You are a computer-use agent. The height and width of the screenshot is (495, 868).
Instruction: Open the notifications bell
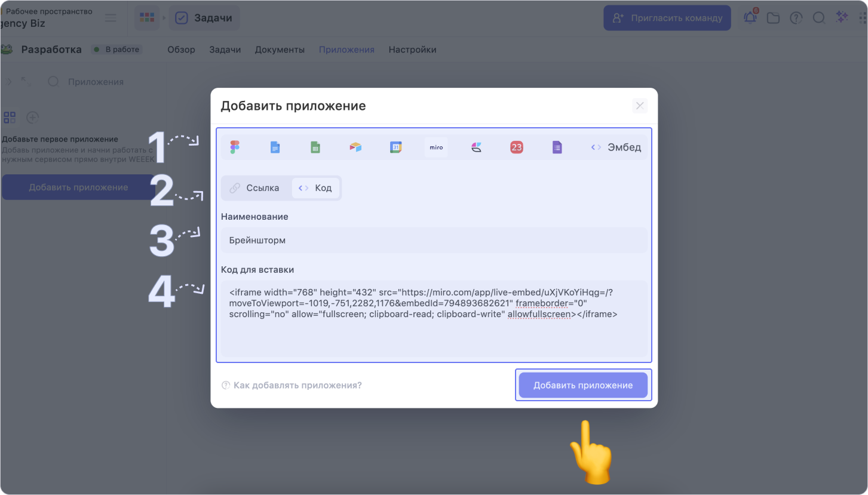[750, 18]
